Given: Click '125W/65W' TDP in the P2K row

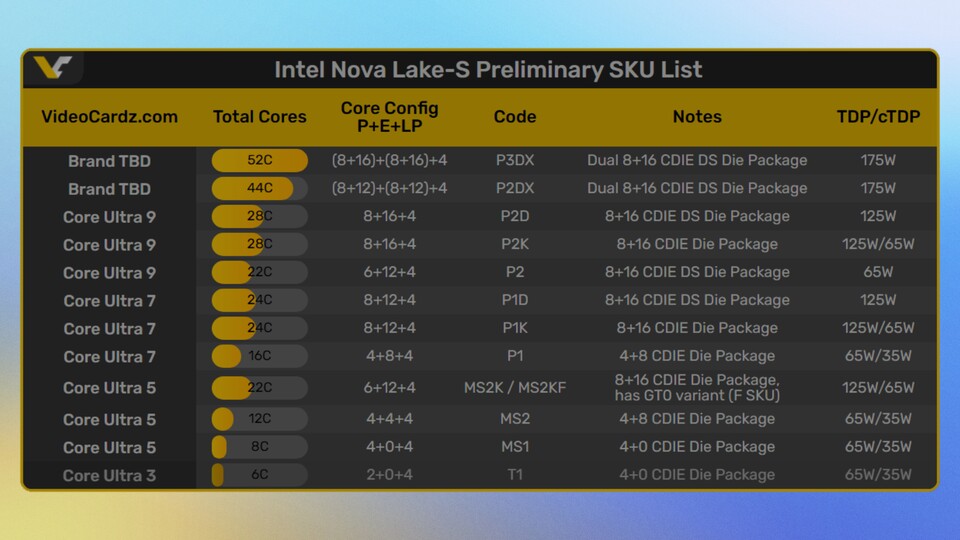Looking at the screenshot, I should coord(878,244).
